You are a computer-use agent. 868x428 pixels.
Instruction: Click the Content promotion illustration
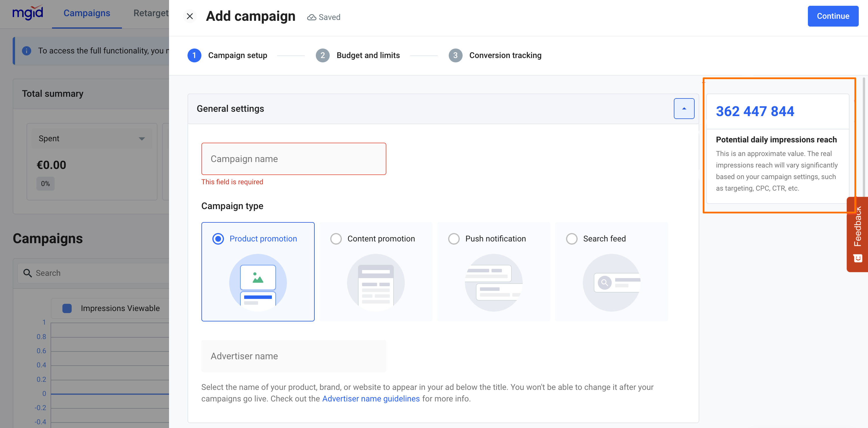pyautogui.click(x=375, y=282)
